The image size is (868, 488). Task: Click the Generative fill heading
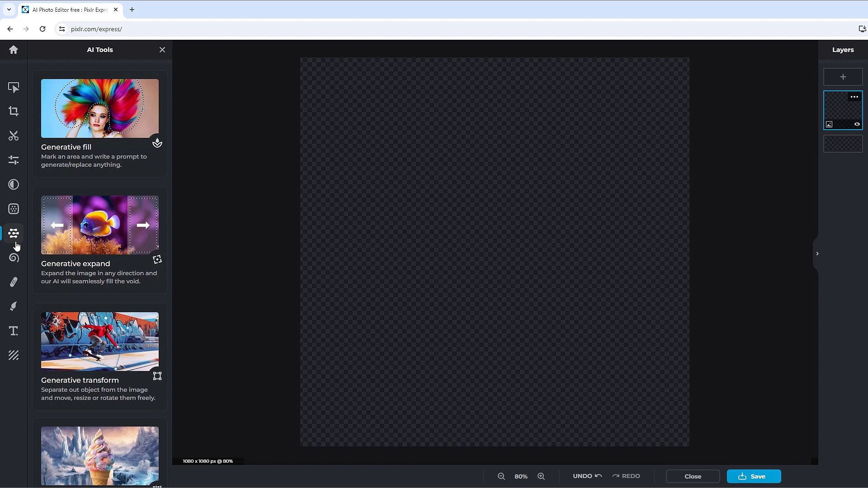66,147
